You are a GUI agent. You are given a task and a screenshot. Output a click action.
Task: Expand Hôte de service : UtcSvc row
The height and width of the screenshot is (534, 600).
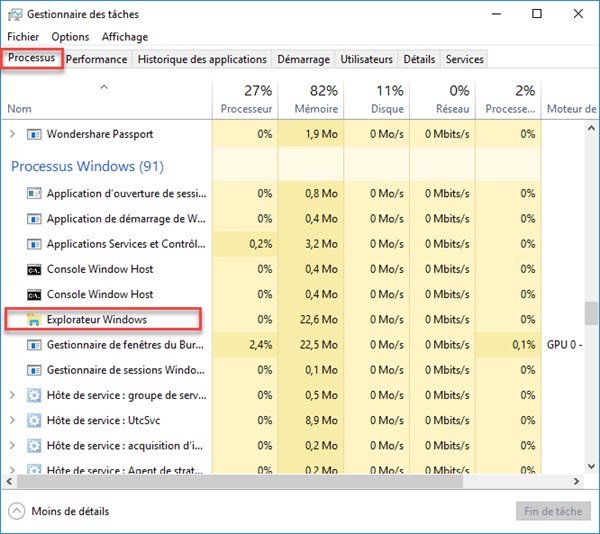[12, 420]
